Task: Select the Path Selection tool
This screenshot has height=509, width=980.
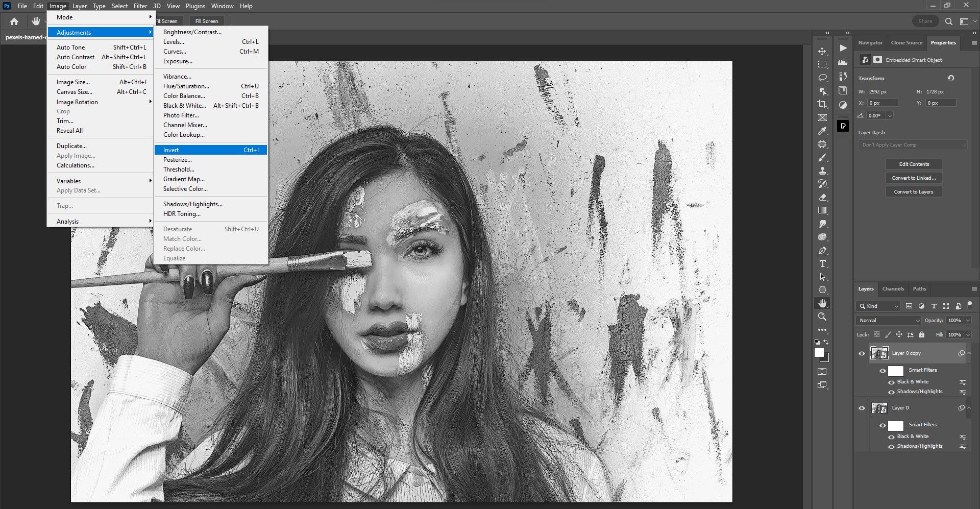Action: tap(822, 277)
